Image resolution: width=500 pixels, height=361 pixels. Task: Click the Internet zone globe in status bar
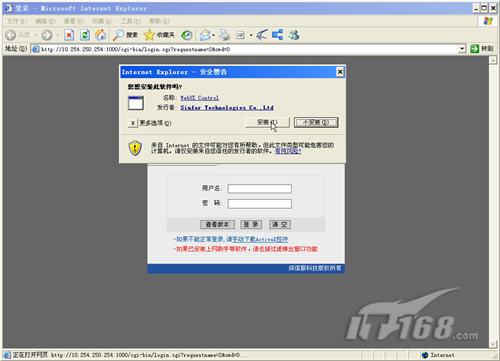pyautogui.click(x=425, y=355)
